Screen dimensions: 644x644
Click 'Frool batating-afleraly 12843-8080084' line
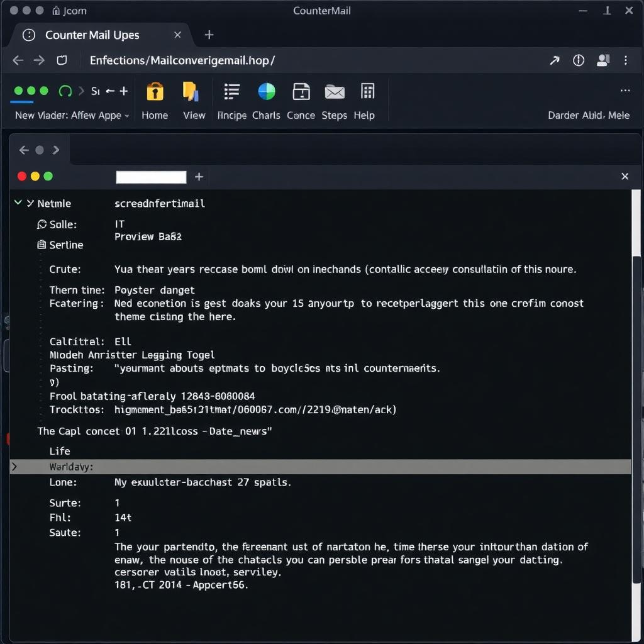coord(152,396)
